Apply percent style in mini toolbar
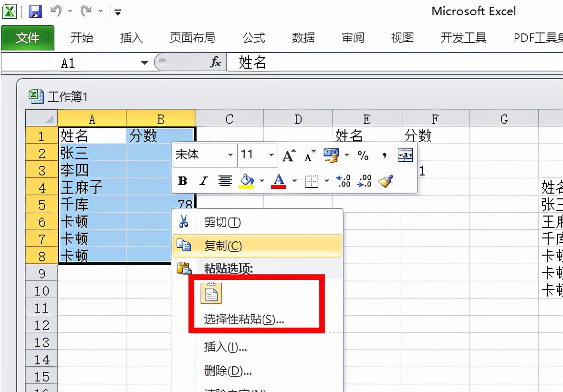 [363, 155]
